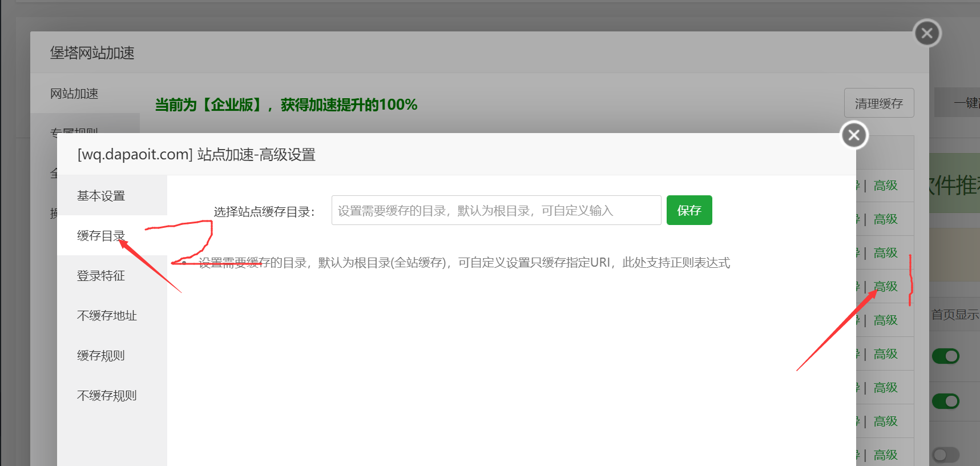This screenshot has height=466, width=980.
Task: Toggle the top green switch on the right panel
Action: tap(945, 356)
